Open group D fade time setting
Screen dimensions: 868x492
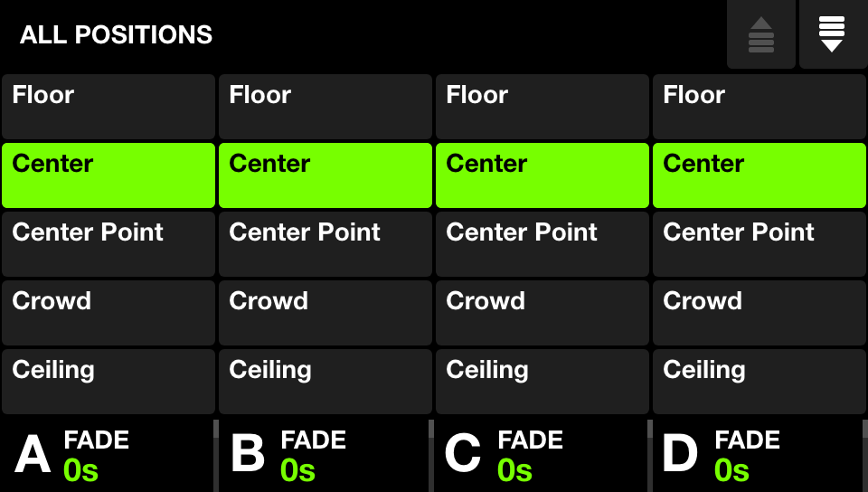point(758,456)
